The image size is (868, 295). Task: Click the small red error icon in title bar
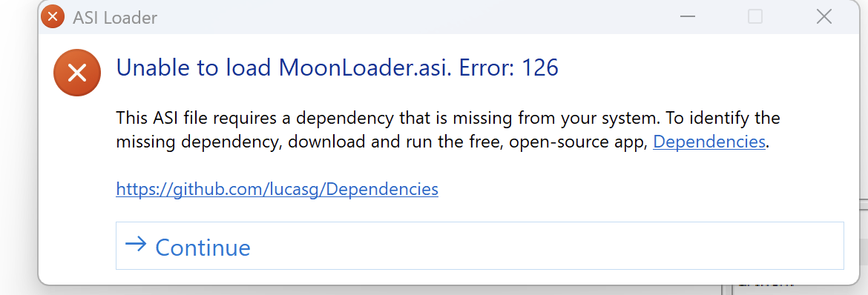point(53,17)
